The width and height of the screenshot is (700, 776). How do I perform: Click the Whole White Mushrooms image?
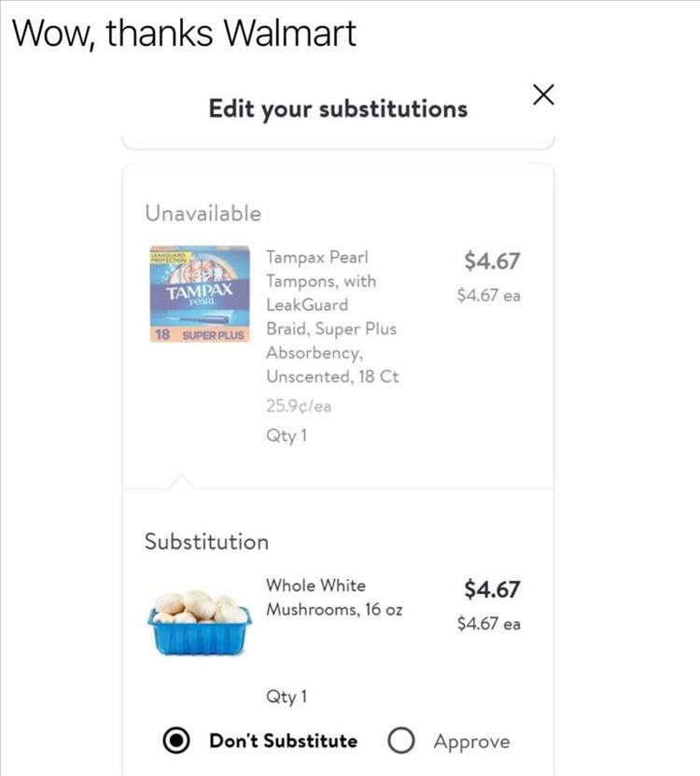pyautogui.click(x=199, y=620)
